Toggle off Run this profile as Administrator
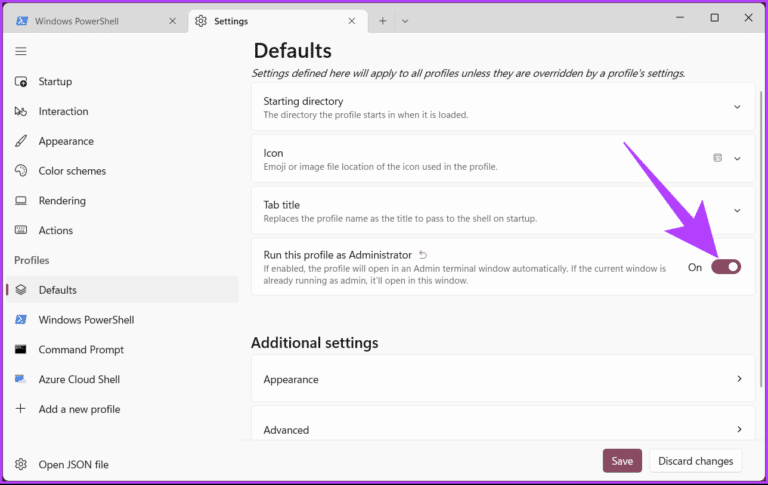Image resolution: width=768 pixels, height=485 pixels. 726,267
